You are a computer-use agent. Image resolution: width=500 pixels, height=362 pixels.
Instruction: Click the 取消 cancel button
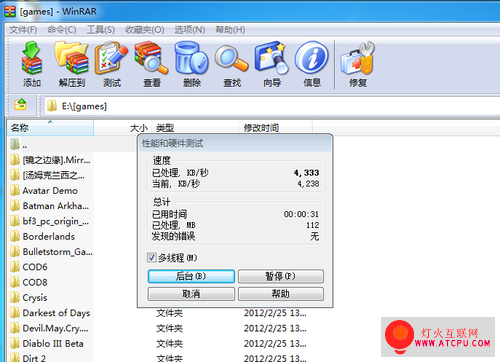pyautogui.click(x=191, y=294)
